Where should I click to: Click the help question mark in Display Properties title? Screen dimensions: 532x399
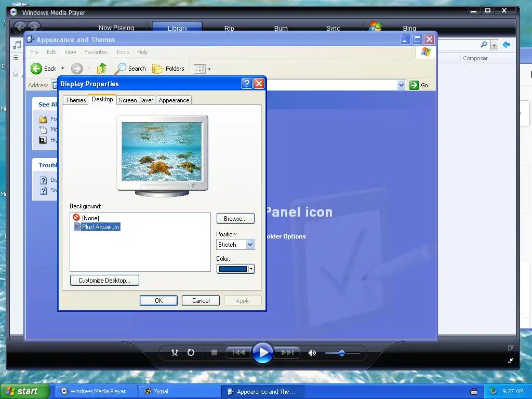tap(247, 84)
